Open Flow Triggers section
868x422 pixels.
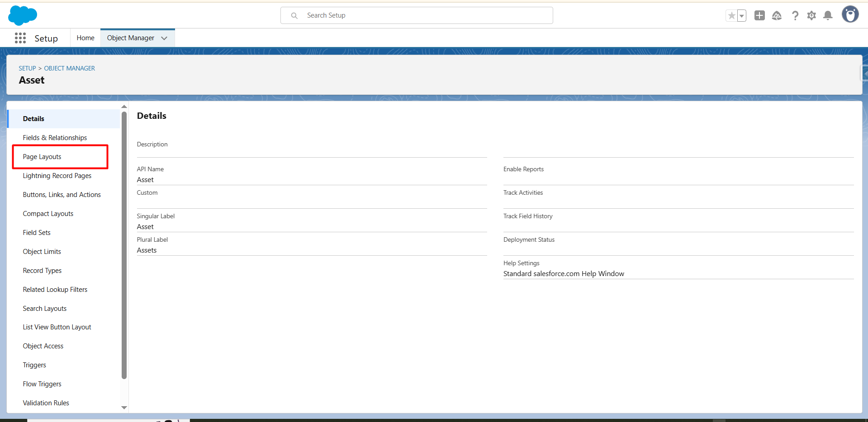click(42, 384)
